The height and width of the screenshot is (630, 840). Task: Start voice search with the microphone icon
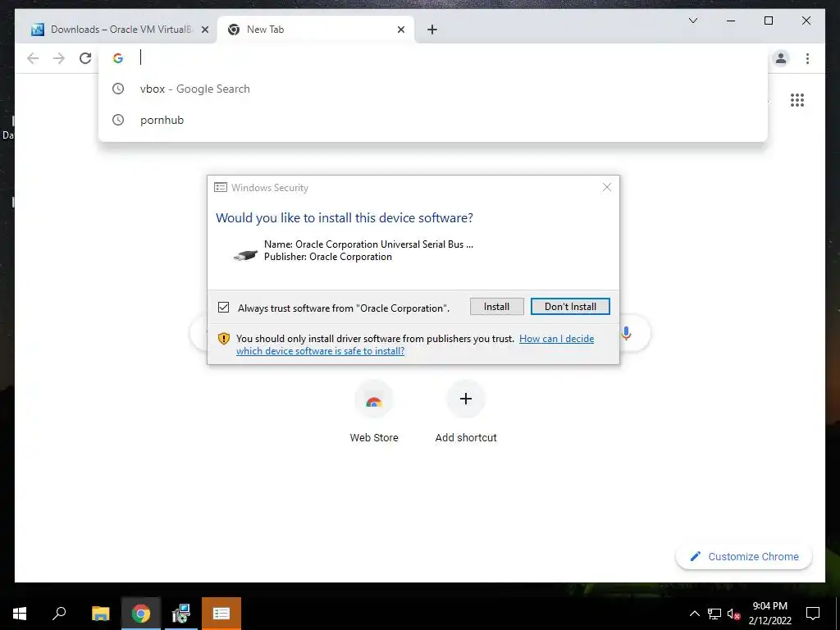[x=626, y=333]
